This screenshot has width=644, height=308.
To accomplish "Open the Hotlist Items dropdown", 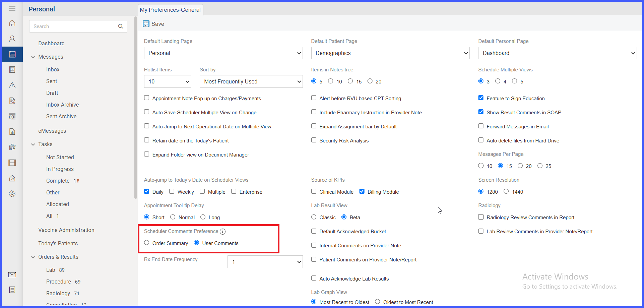I will click(168, 81).
